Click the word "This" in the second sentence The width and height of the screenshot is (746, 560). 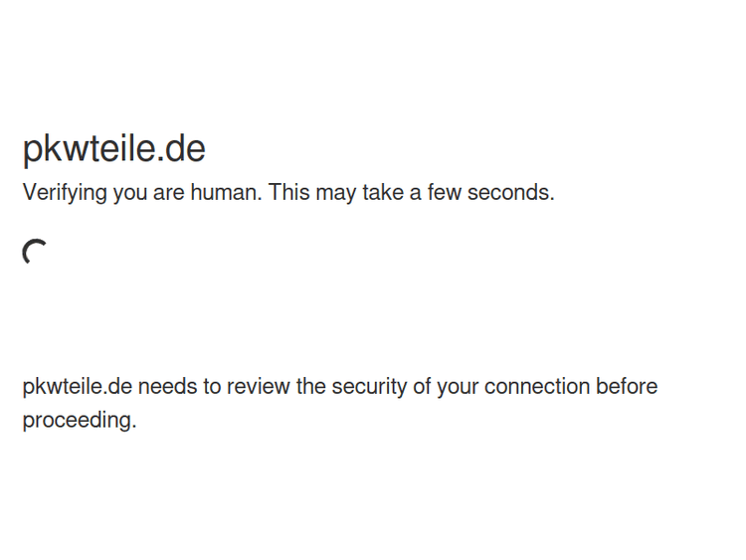click(289, 193)
